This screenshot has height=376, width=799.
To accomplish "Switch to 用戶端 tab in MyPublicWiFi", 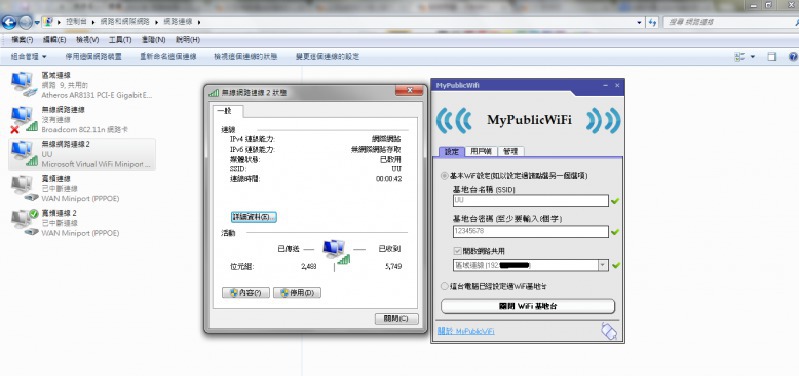I will (x=481, y=152).
